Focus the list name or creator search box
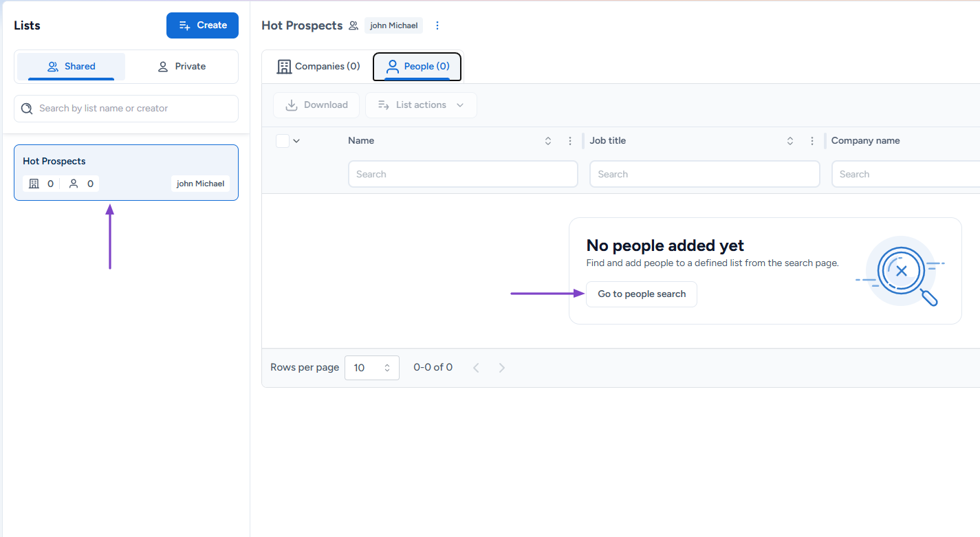This screenshot has height=537, width=980. (x=126, y=109)
